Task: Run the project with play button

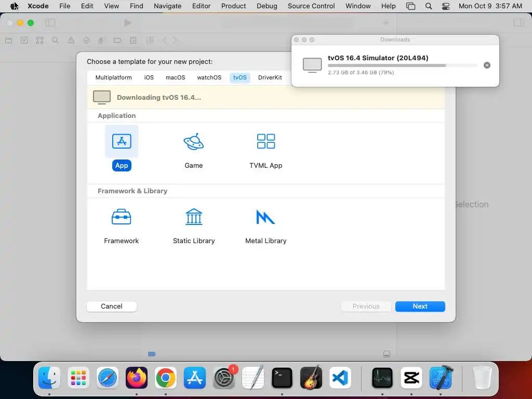Action: click(128, 23)
